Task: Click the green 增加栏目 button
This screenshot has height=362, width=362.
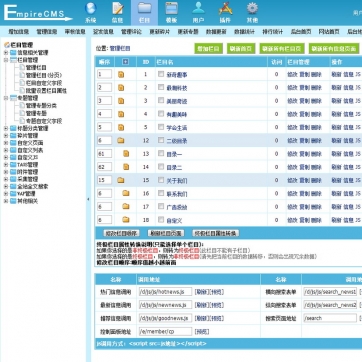Action: tap(208, 48)
